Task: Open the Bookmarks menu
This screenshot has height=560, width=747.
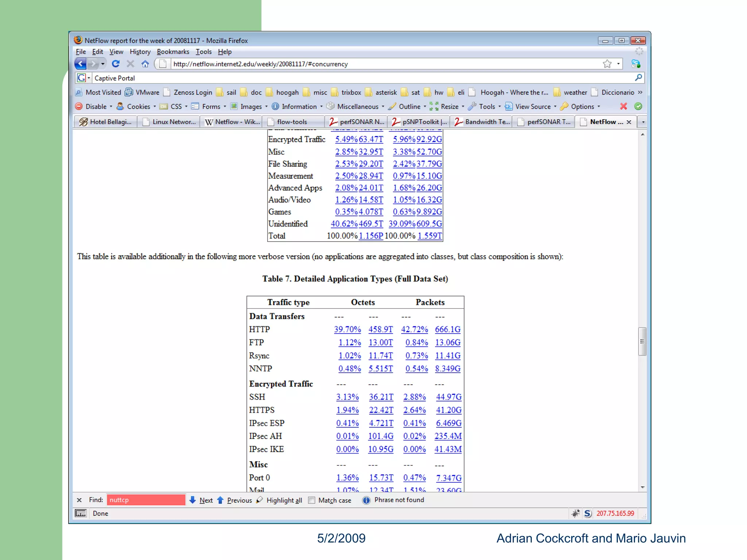Action: click(x=173, y=51)
